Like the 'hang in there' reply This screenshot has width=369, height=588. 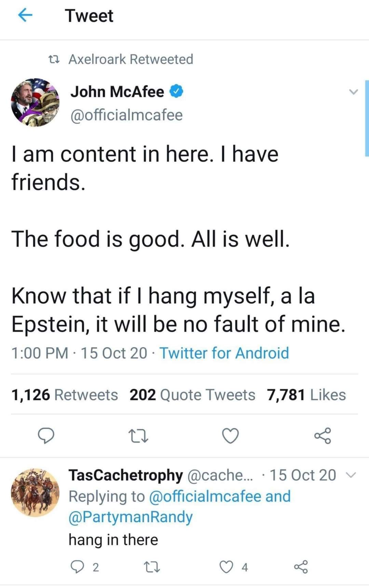click(x=226, y=567)
